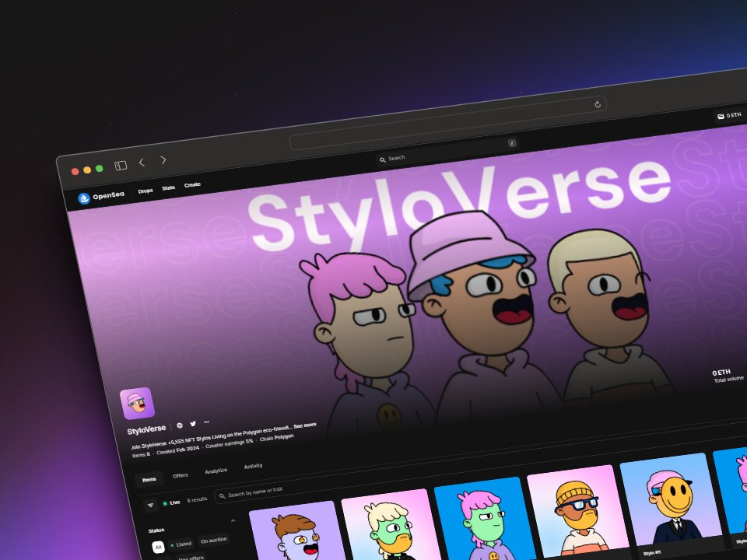The image size is (747, 560).
Task: Open the StyloVerse Twitter icon
Action: coord(193,423)
